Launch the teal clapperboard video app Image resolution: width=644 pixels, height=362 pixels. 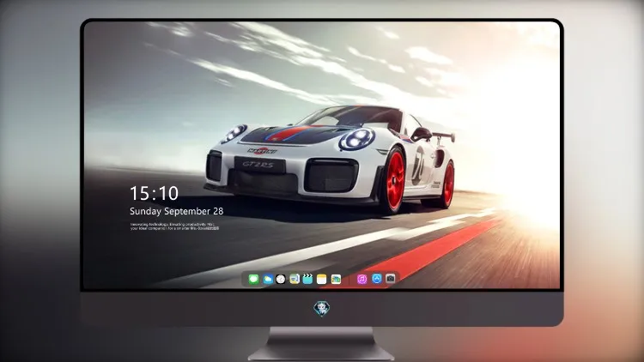[x=307, y=279]
